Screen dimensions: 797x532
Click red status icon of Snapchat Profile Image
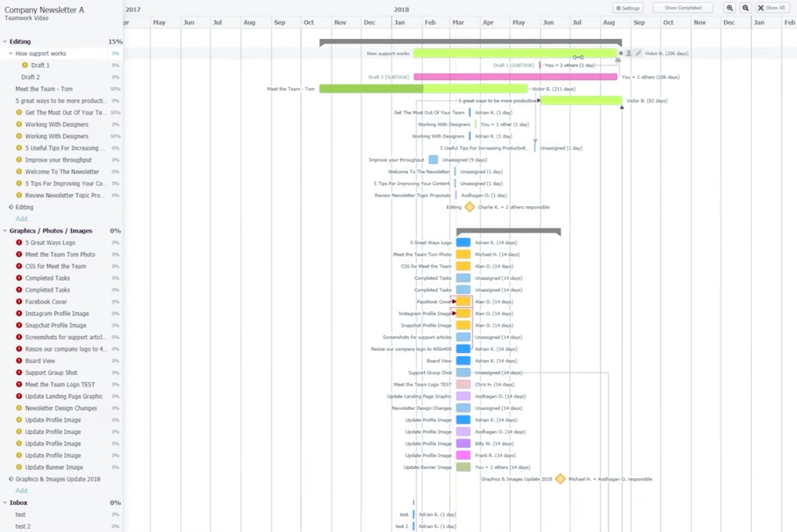coord(19,325)
